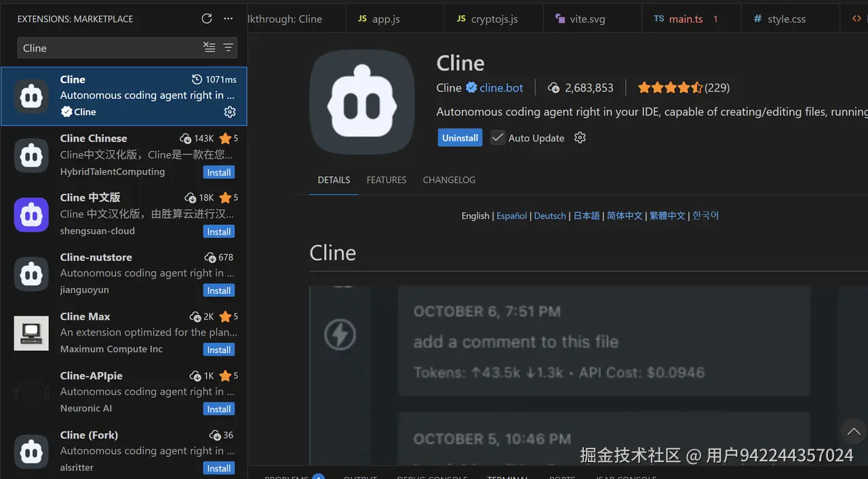This screenshot has width=868, height=479.
Task: Open the main.ts editor tab
Action: pos(692,18)
